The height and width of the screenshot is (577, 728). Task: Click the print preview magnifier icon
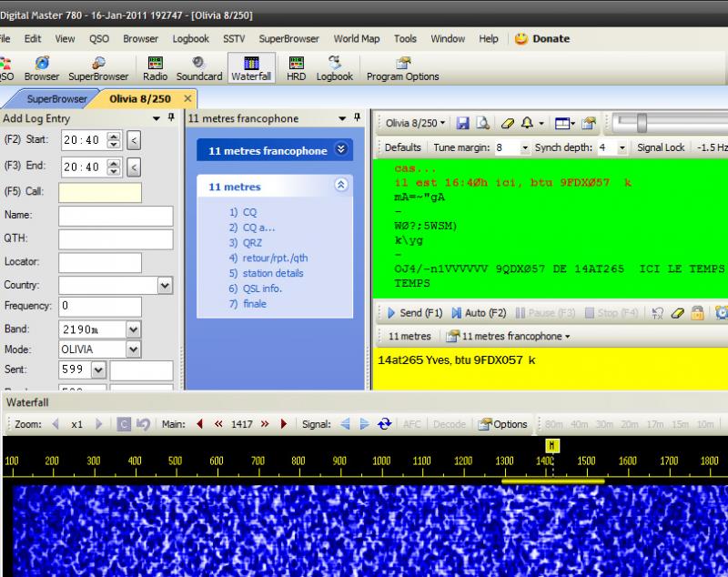pyautogui.click(x=483, y=123)
